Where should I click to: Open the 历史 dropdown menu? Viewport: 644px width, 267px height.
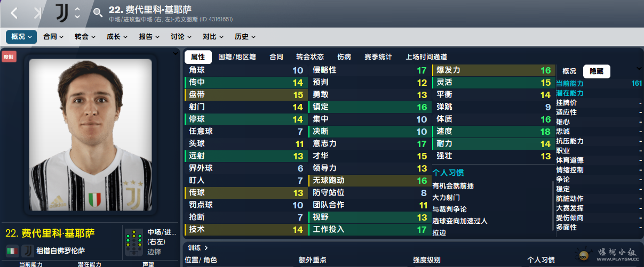coord(245,37)
